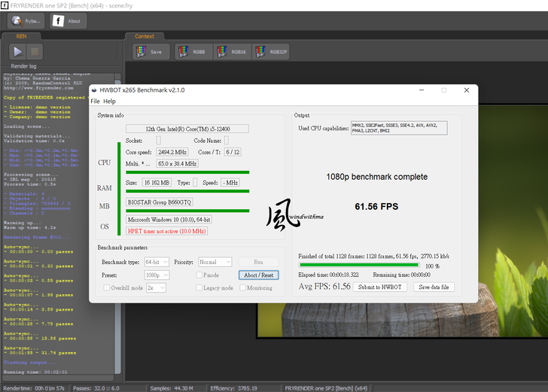The image size is (548, 392).
Task: Toggle the Legacy mode checkbox
Action: click(x=199, y=288)
